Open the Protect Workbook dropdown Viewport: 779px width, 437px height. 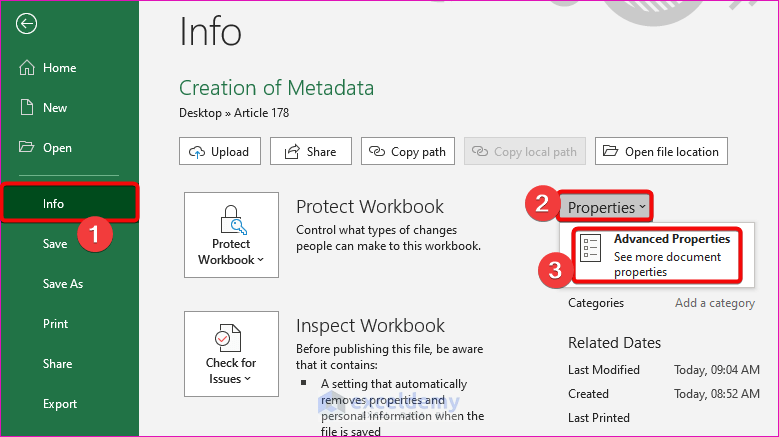[x=232, y=235]
